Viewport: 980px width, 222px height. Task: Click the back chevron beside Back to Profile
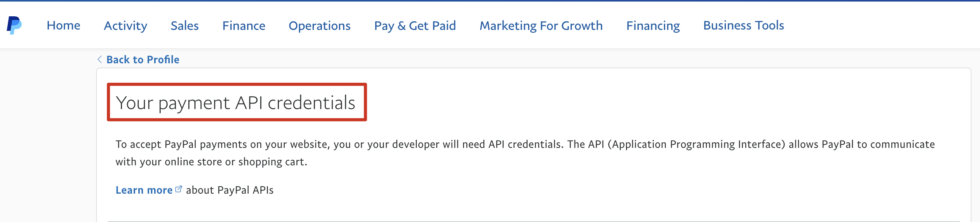pyautogui.click(x=100, y=59)
